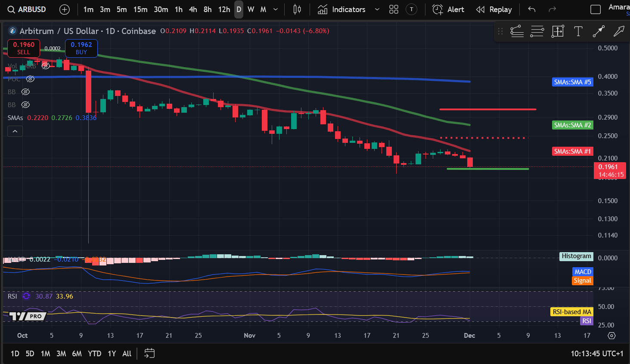Select the Arrow drawing tool
This screenshot has width=630, height=364.
(599, 31)
